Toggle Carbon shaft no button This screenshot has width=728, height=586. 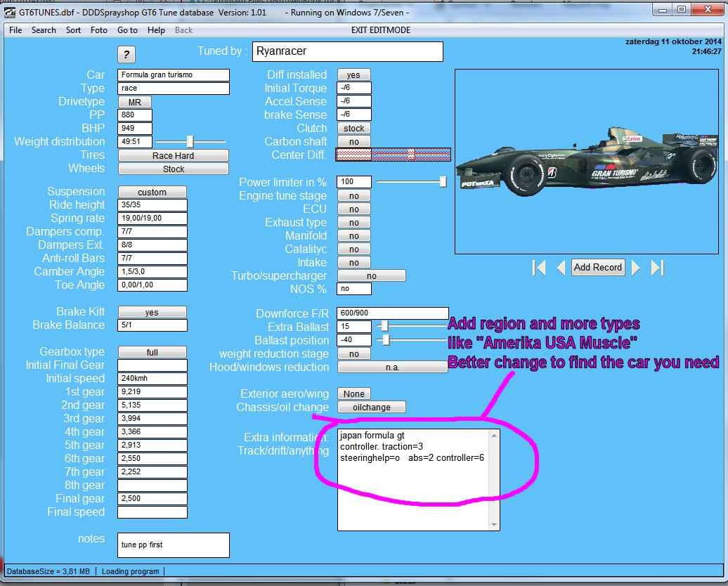click(353, 142)
